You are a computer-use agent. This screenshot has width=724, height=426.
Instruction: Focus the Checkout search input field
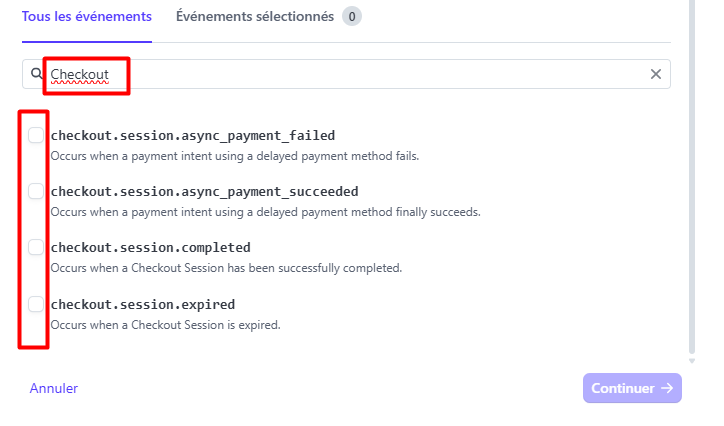point(346,74)
